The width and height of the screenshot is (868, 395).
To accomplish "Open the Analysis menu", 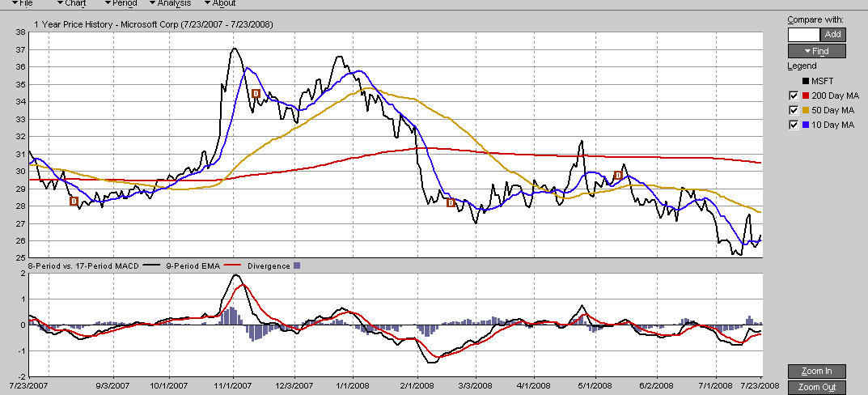I will point(171,3).
